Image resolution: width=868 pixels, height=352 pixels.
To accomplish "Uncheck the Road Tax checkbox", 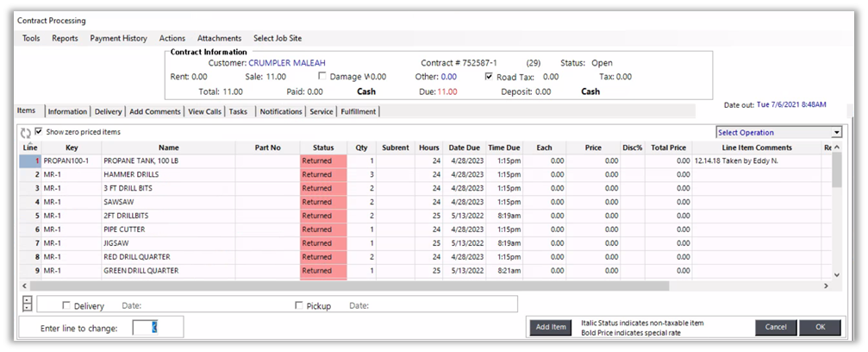I will 489,76.
